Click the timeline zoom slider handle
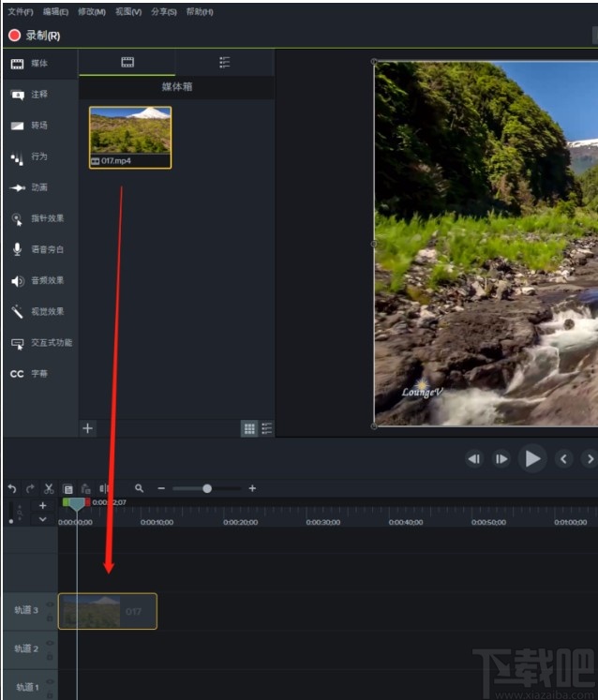 click(207, 488)
